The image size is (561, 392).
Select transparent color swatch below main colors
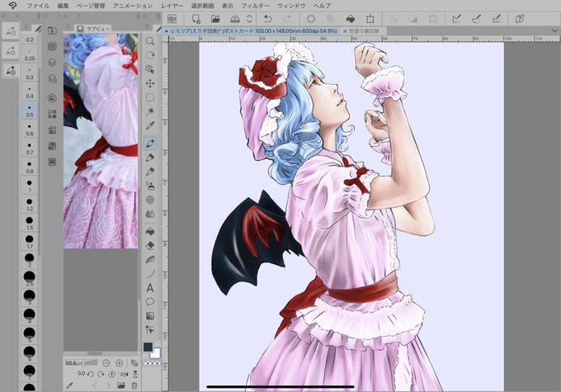pos(151,363)
